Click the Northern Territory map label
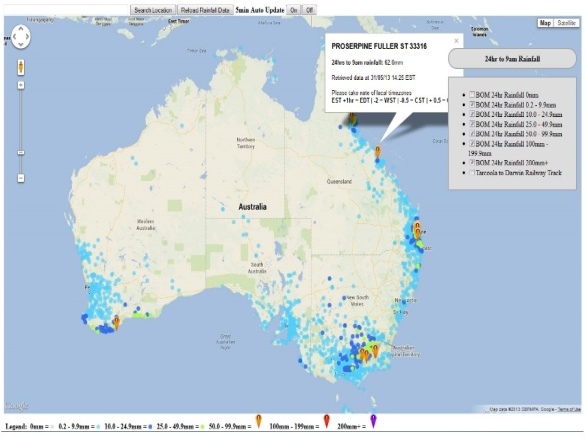The height and width of the screenshot is (437, 587). coord(246,143)
